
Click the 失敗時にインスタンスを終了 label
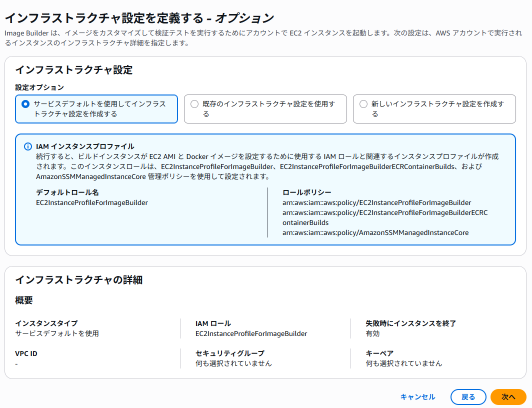(x=411, y=323)
